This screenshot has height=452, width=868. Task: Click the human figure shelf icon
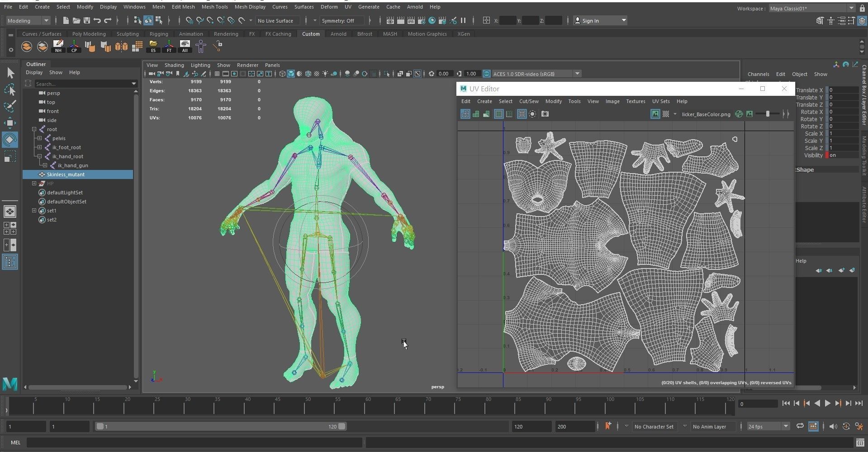click(201, 46)
